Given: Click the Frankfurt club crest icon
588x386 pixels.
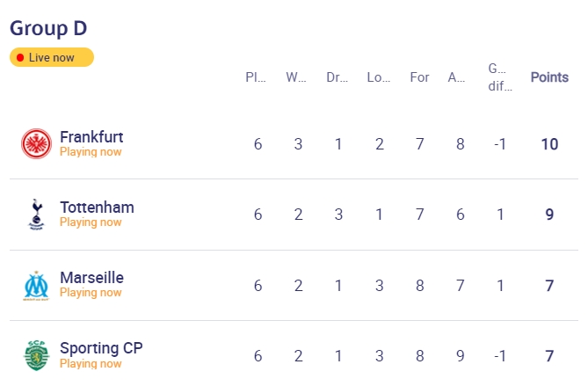Looking at the screenshot, I should pyautogui.click(x=36, y=143).
